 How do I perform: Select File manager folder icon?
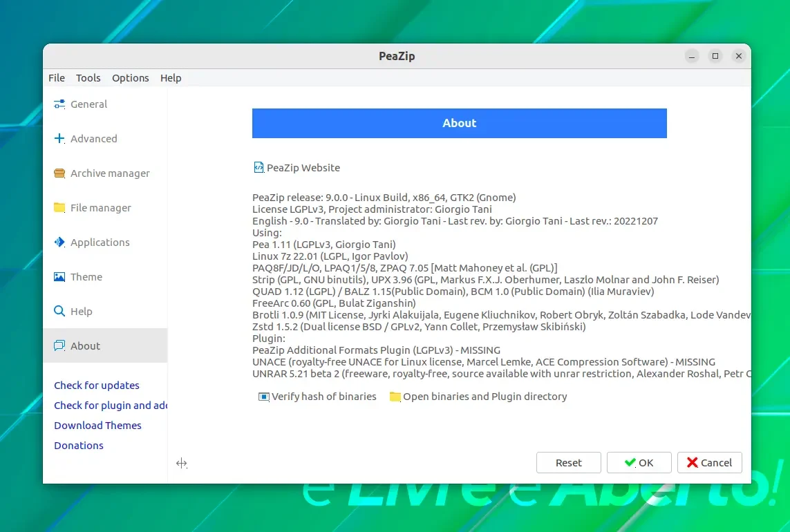[59, 207]
